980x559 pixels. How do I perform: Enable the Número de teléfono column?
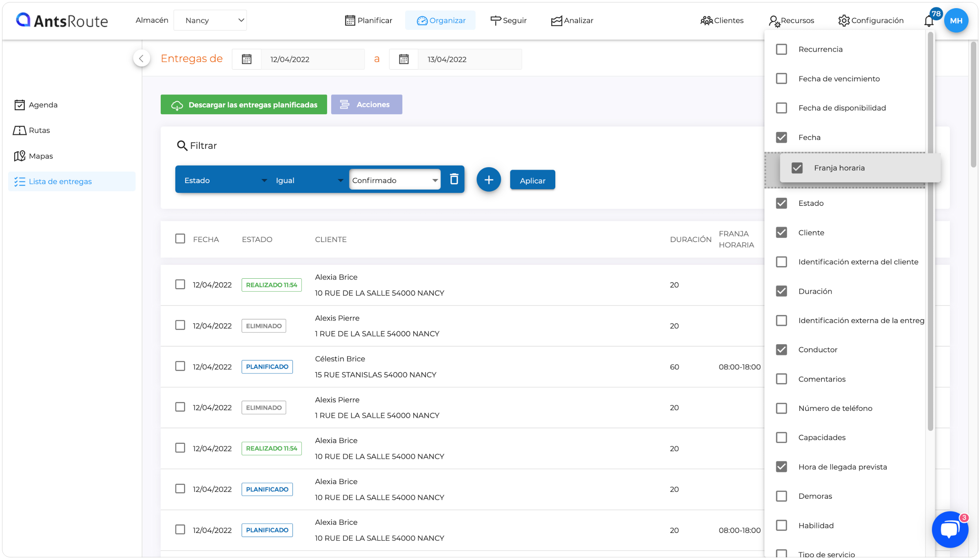point(781,408)
